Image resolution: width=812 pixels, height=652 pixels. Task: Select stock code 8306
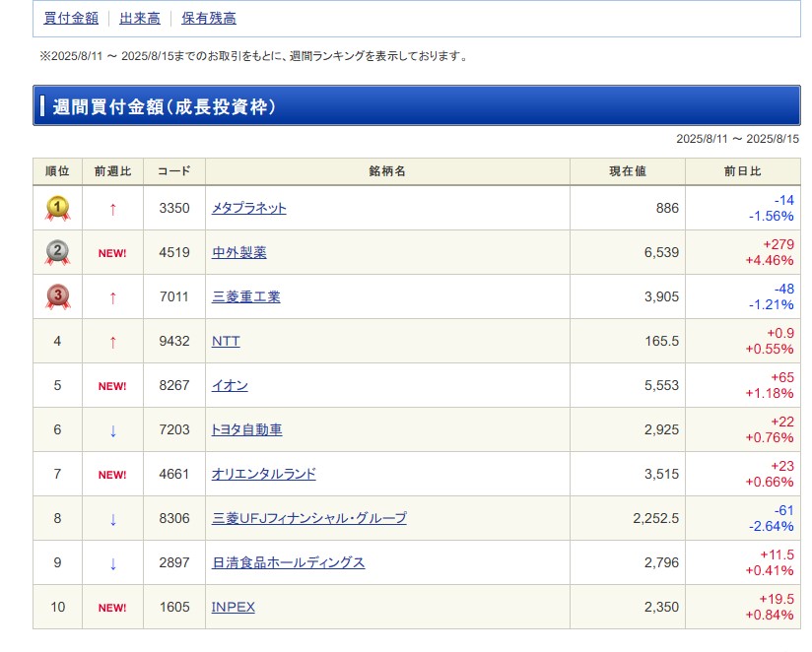point(174,518)
